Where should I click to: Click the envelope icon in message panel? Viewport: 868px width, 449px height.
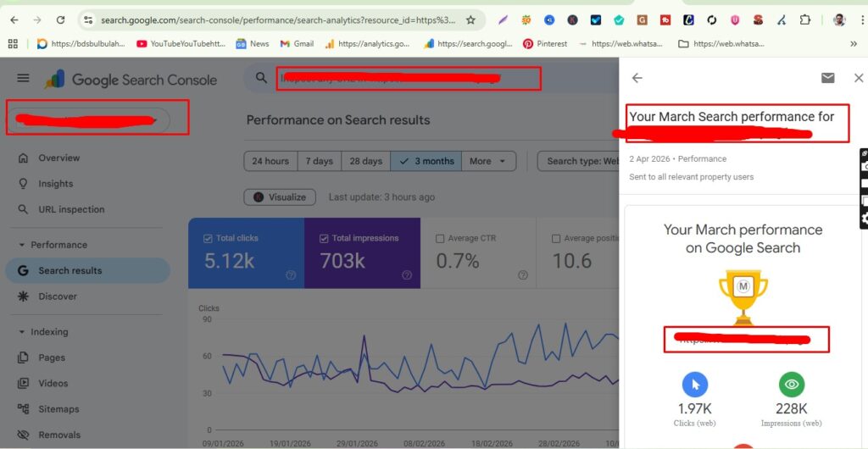827,78
